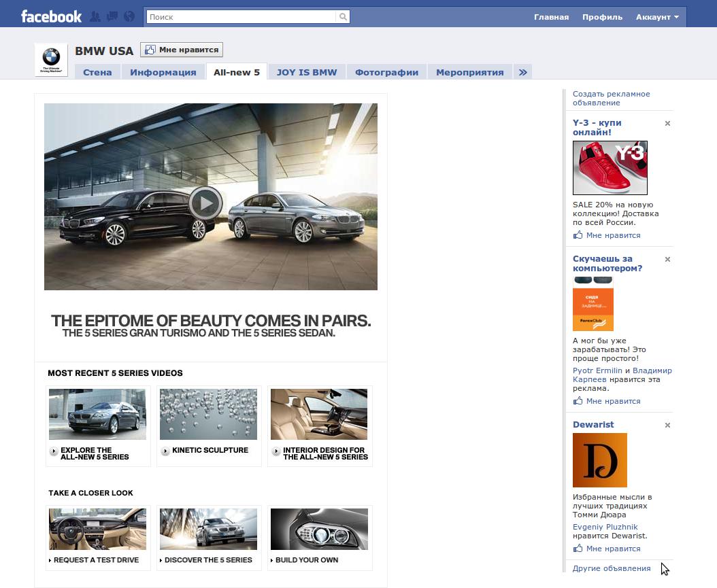This screenshot has width=717, height=588.
Task: Close the Скучаешь за компьютером ad
Action: pyautogui.click(x=667, y=260)
